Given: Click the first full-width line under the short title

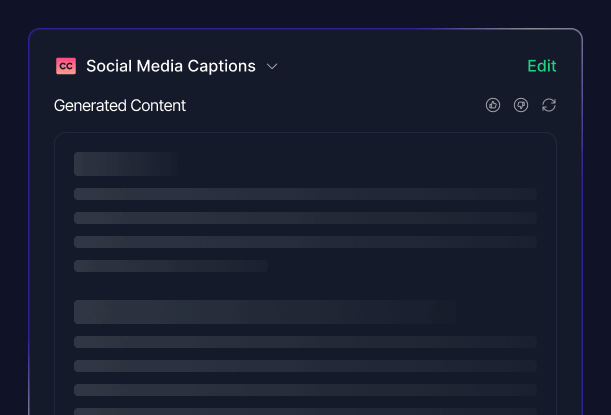Looking at the screenshot, I should [x=305, y=194].
